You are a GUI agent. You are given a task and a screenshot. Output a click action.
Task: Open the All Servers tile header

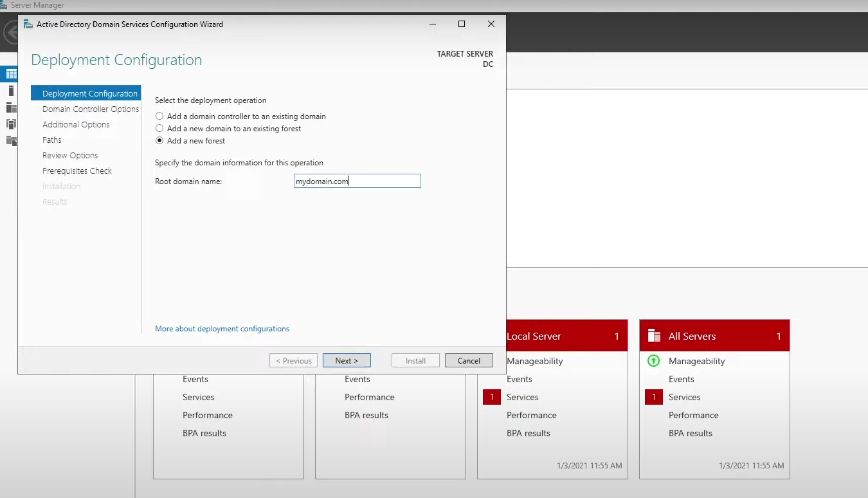click(714, 336)
